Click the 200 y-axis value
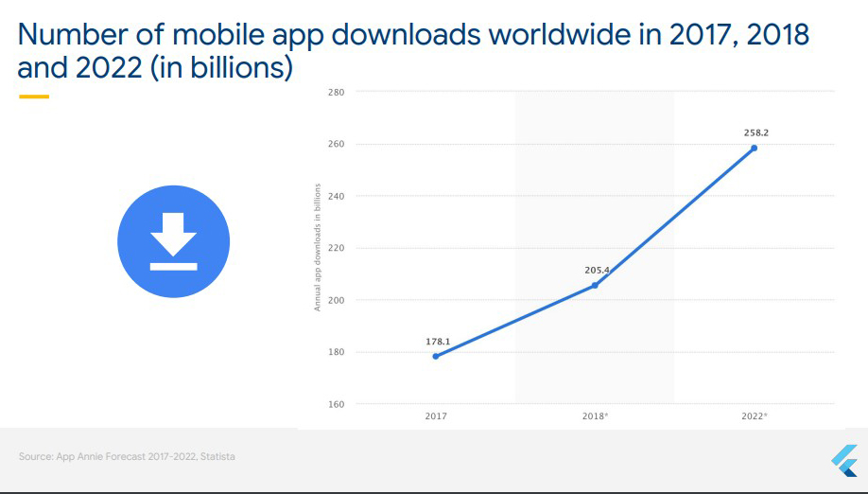868x494 pixels. [x=336, y=300]
